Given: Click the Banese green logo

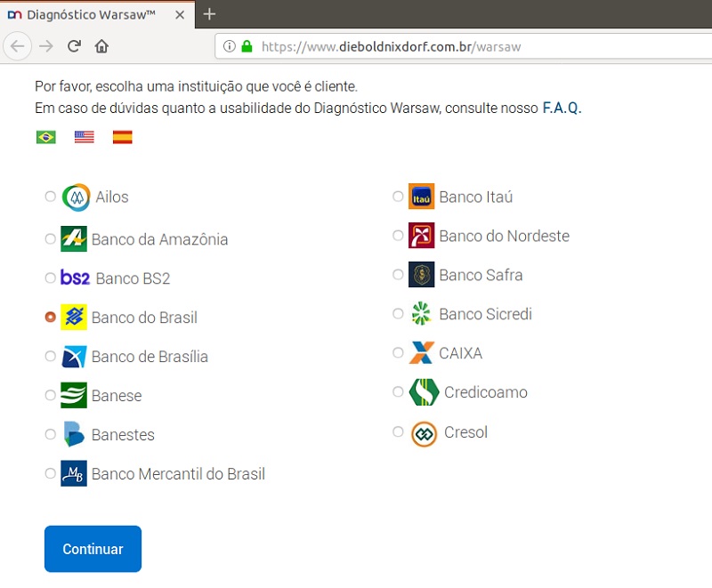Looking at the screenshot, I should [74, 395].
